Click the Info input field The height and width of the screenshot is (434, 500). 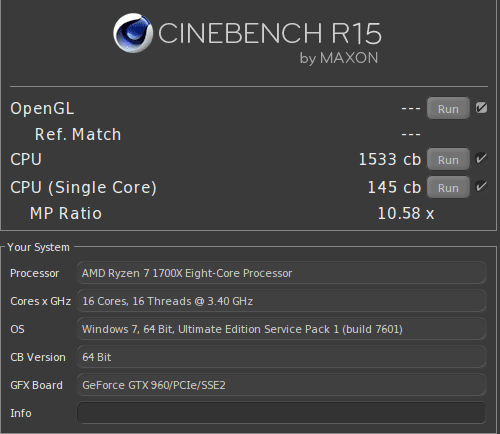(x=281, y=413)
